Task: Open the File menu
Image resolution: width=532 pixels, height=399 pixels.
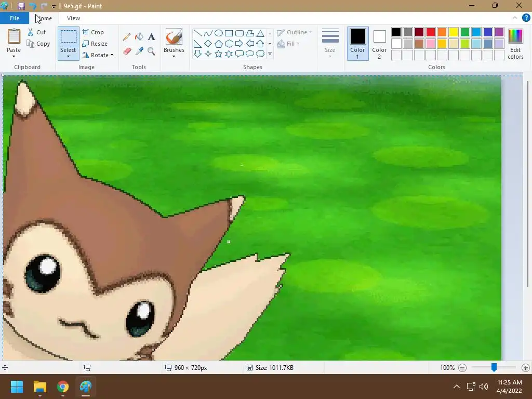Action: [x=14, y=18]
